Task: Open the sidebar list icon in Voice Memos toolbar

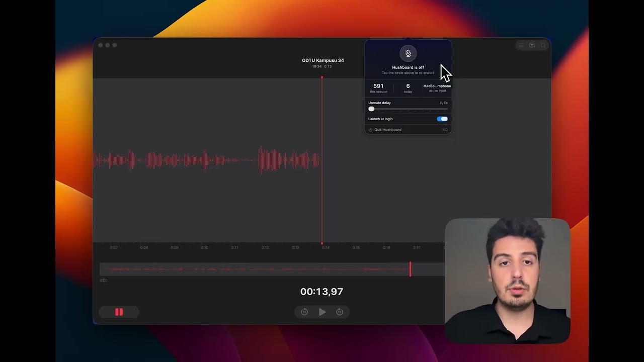Action: point(521,45)
